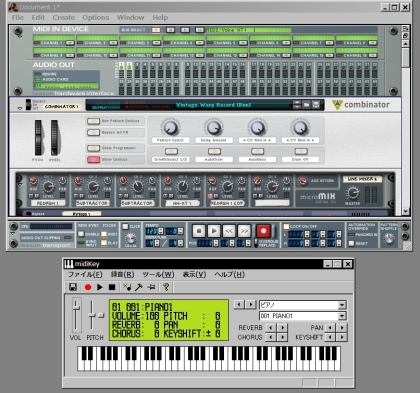Click the patch select up/down arrows on Combinator
The image size is (420, 393).
[x=297, y=105]
